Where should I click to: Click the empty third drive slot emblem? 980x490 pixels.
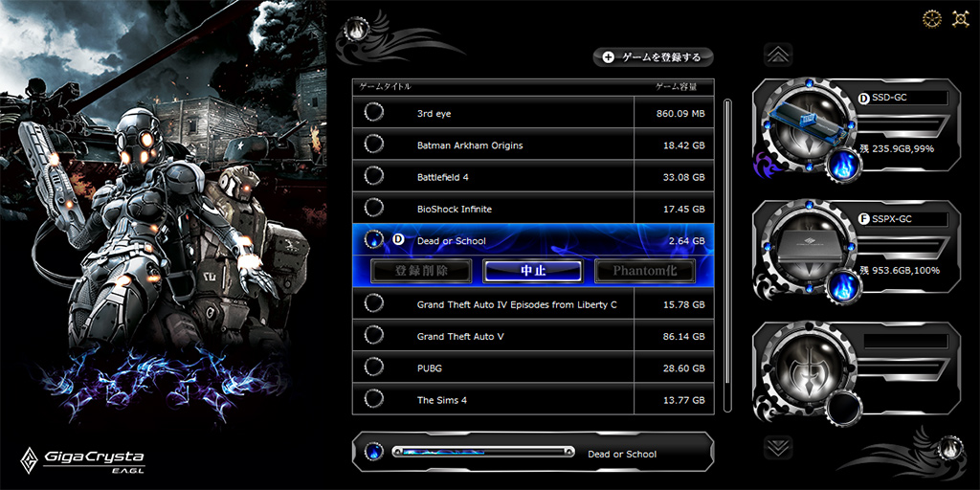click(x=808, y=369)
